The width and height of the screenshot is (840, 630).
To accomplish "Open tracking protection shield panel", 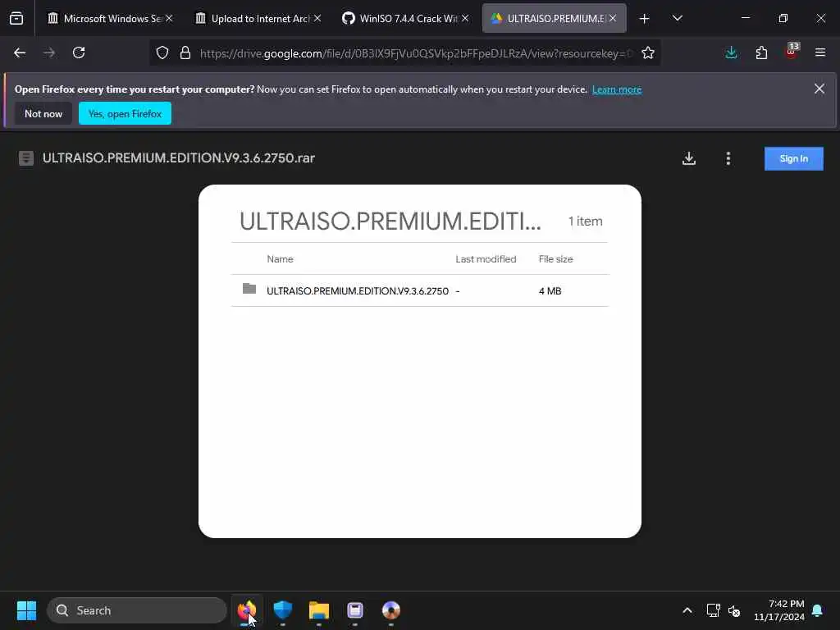I will point(162,53).
